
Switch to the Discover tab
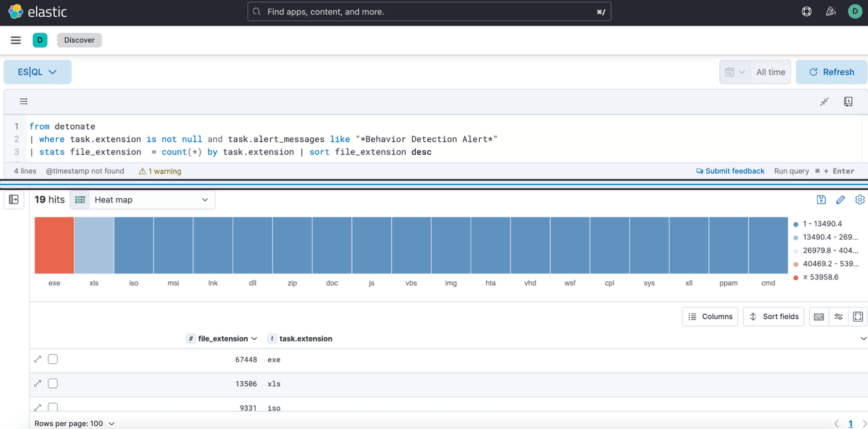click(x=79, y=40)
